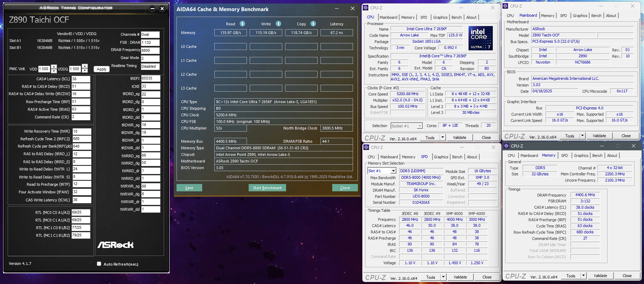
Task: Increase the VDD voltage stepper
Action: click(54, 67)
